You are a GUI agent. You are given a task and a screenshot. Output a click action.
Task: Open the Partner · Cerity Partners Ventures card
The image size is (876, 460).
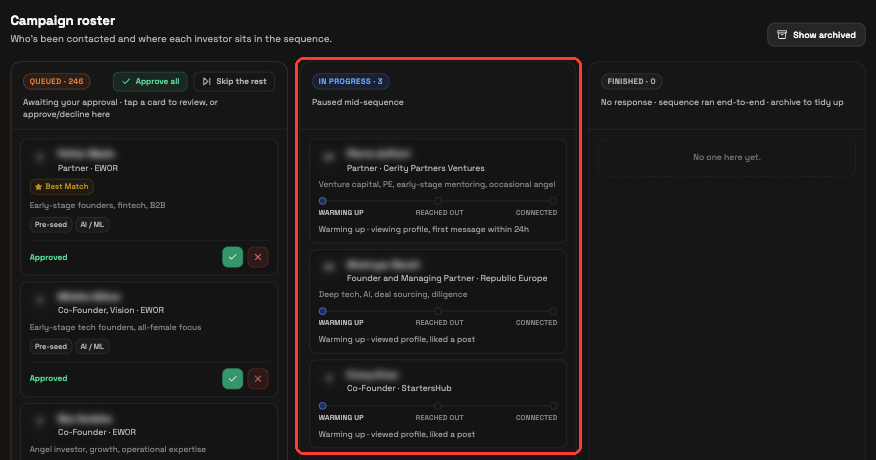pos(438,191)
